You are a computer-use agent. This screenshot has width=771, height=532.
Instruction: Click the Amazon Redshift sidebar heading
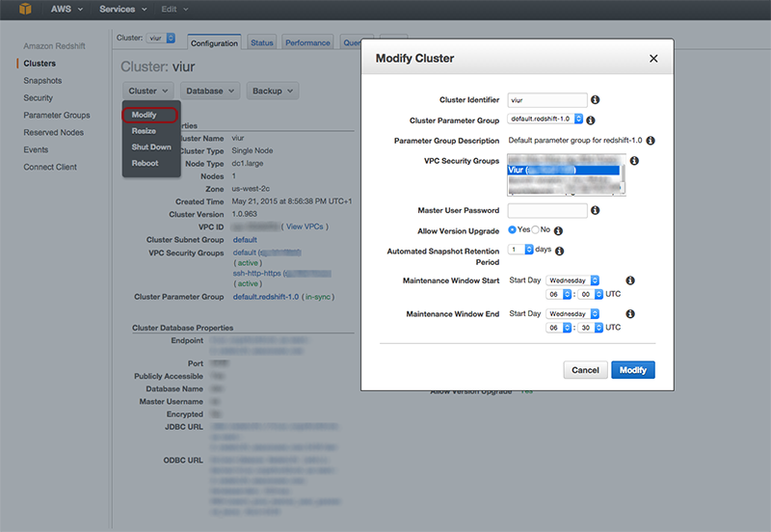pyautogui.click(x=54, y=46)
